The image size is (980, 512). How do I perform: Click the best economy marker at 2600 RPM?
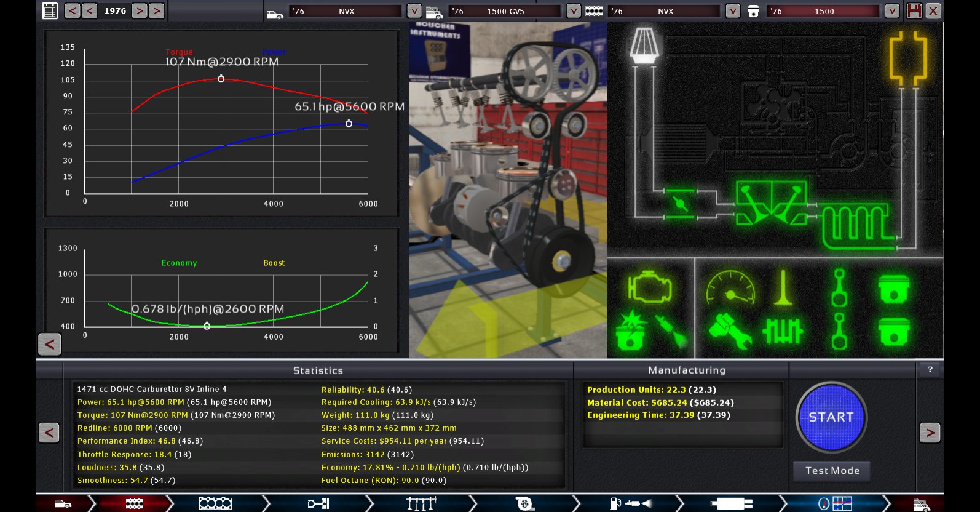[207, 326]
